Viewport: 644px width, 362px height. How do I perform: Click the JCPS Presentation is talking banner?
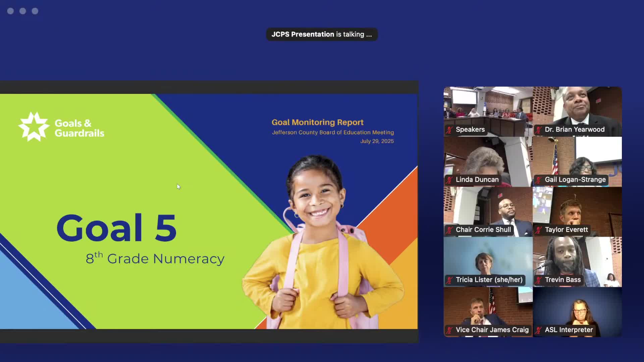tap(321, 35)
